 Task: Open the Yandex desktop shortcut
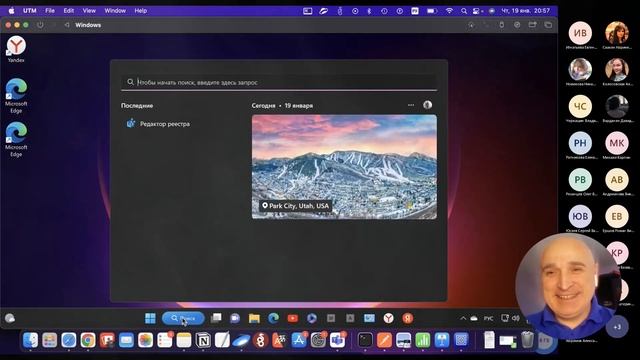point(16,49)
